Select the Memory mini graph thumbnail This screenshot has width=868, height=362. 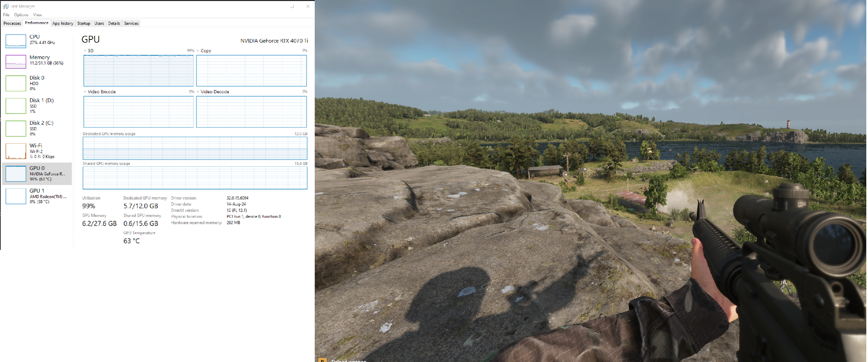point(16,62)
